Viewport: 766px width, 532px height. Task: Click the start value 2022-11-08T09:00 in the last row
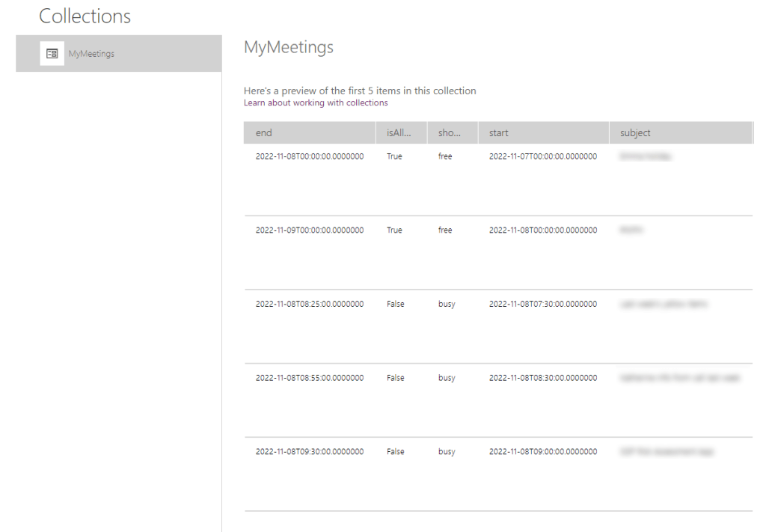click(x=544, y=451)
